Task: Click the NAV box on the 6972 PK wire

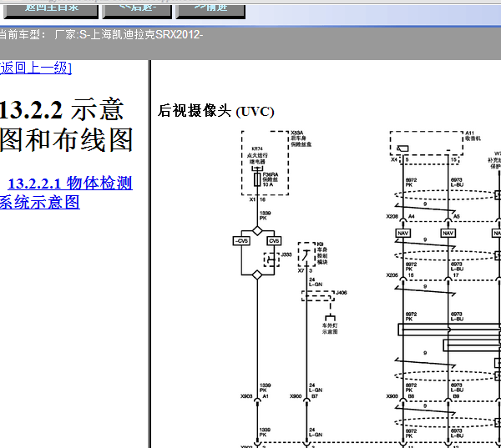Action: [403, 233]
